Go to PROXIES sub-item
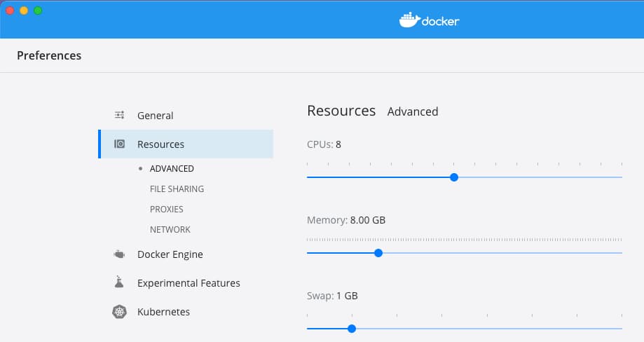644x342 pixels. tap(166, 209)
